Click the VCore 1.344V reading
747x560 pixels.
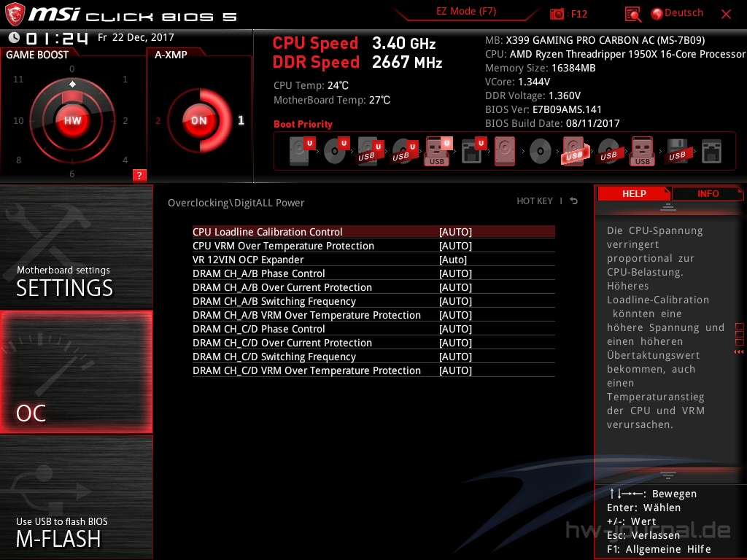[517, 82]
